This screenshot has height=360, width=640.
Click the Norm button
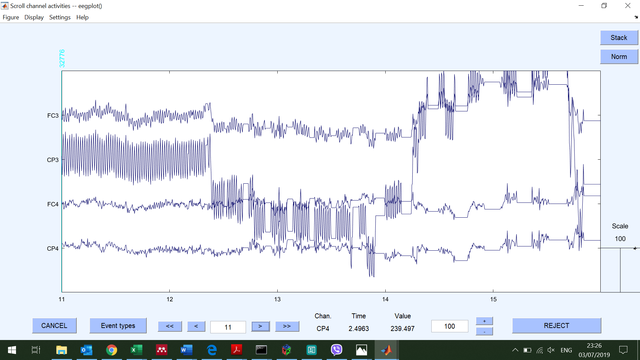point(619,57)
